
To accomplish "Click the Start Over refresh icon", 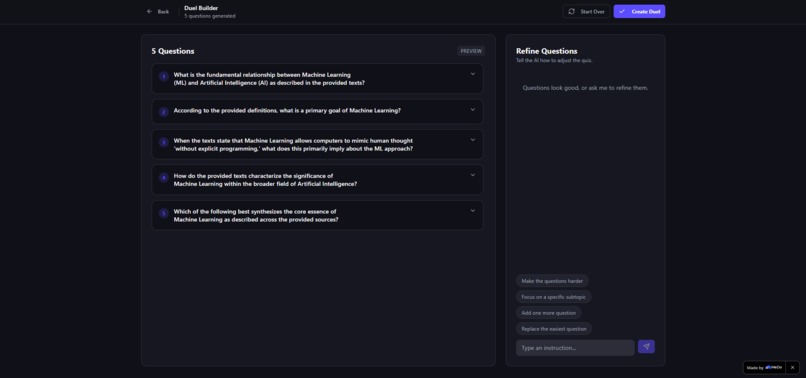I will click(571, 11).
